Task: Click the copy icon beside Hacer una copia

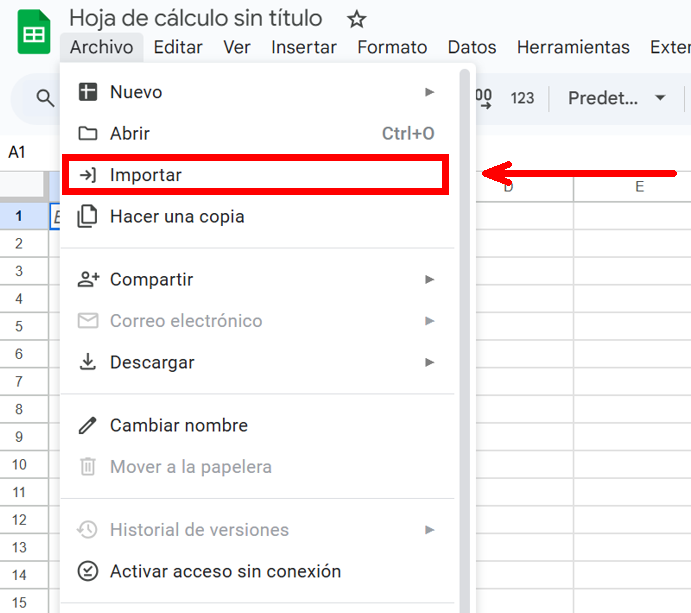Action: pos(88,216)
